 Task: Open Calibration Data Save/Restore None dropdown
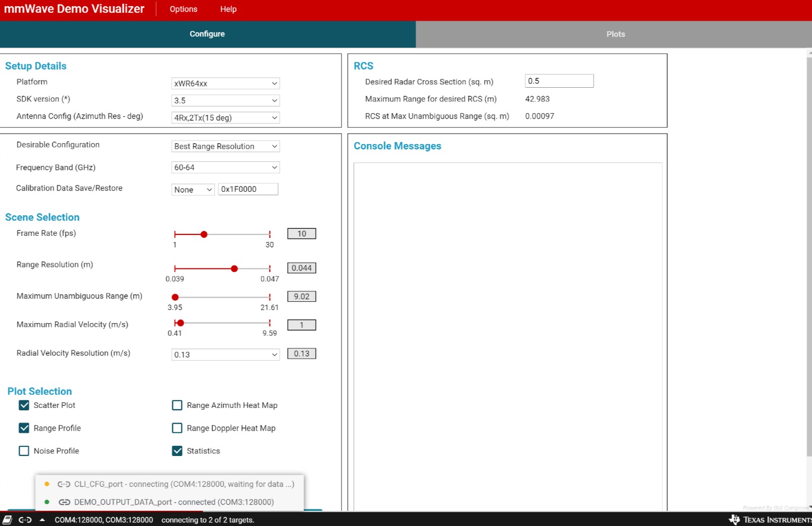click(193, 190)
